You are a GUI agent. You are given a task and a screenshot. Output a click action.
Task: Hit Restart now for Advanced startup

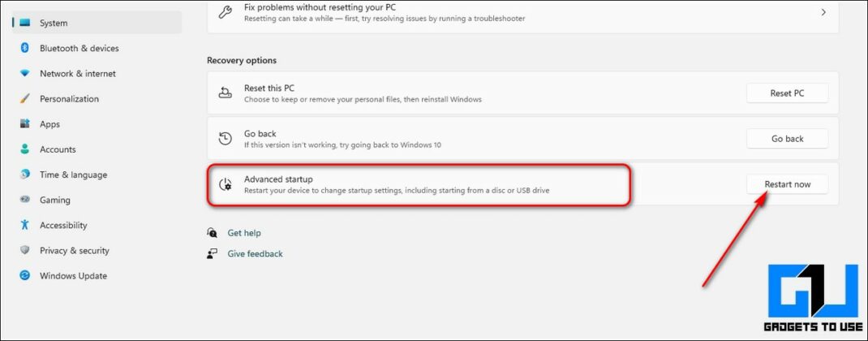click(x=787, y=184)
